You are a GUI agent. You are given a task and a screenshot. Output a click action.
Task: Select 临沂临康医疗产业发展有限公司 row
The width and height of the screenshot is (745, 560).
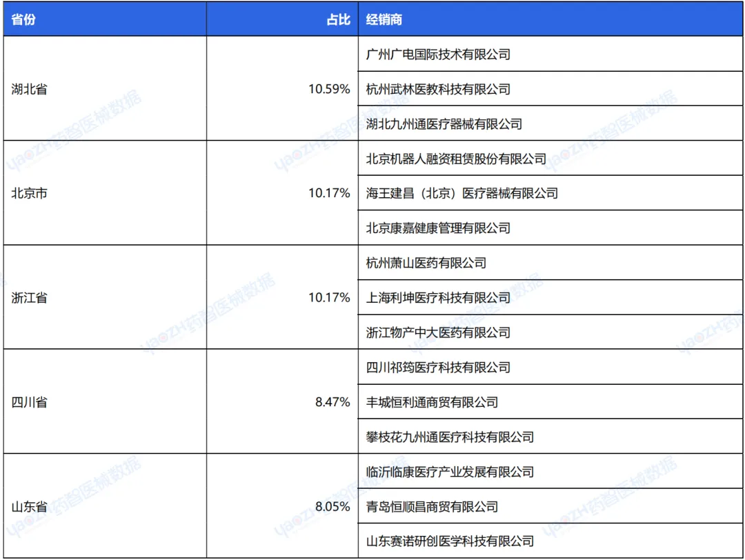tap(550, 471)
